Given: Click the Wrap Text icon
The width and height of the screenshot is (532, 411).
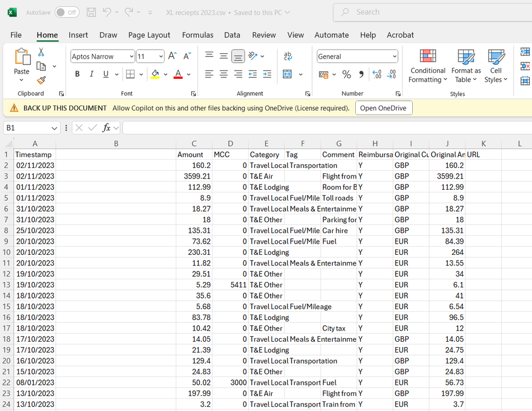Looking at the screenshot, I should click(288, 57).
